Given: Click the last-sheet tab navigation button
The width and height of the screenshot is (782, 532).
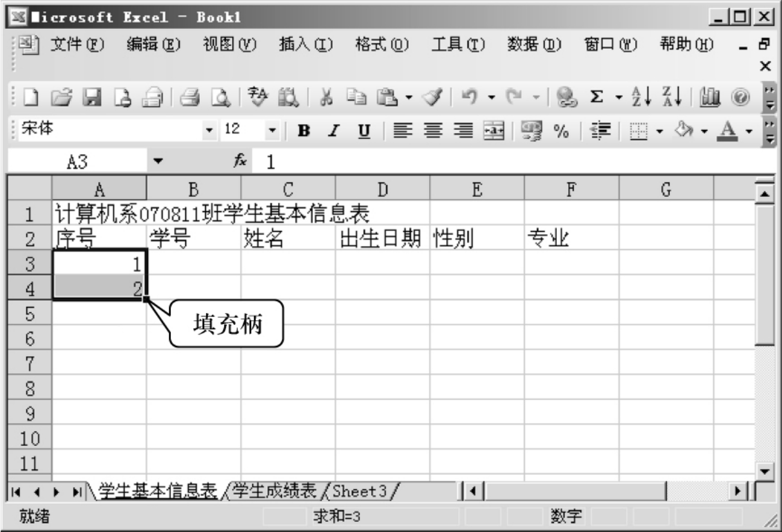Looking at the screenshot, I should point(78,492).
